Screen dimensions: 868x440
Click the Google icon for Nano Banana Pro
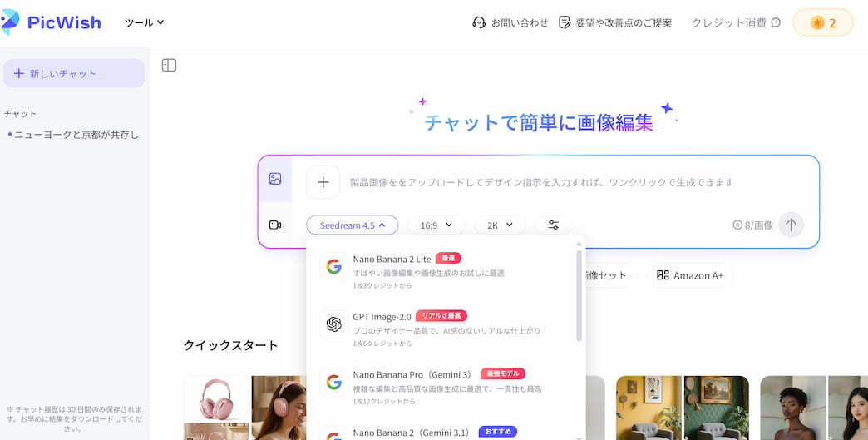333,382
